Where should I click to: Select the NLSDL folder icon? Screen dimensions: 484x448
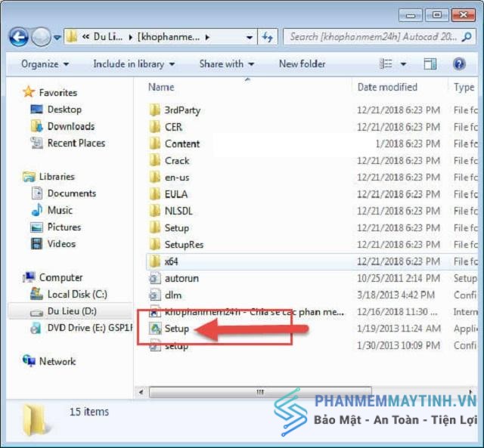pyautogui.click(x=154, y=211)
